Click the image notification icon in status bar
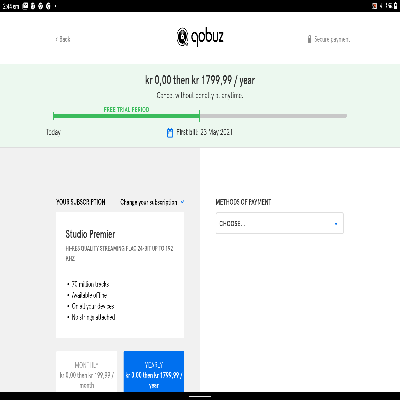Screen dimensions: 400x400 [x=25, y=6]
